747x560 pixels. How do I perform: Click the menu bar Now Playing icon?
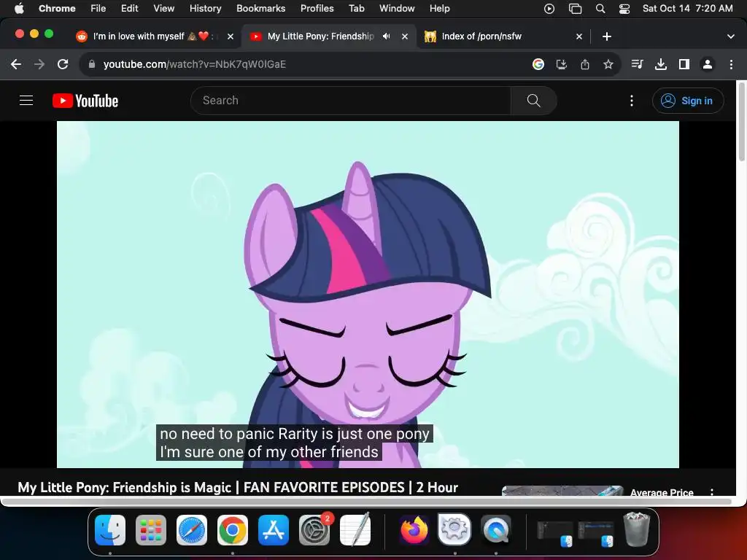549,9
